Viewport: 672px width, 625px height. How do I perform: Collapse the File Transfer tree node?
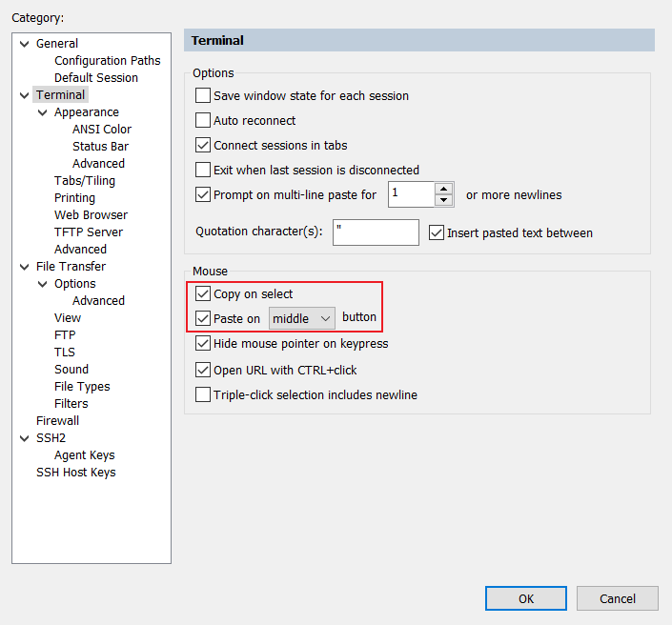click(24, 267)
